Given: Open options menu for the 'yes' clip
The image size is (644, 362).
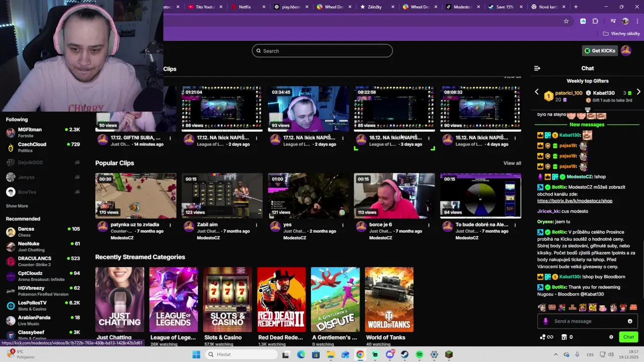Looking at the screenshot, I should tap(342, 225).
